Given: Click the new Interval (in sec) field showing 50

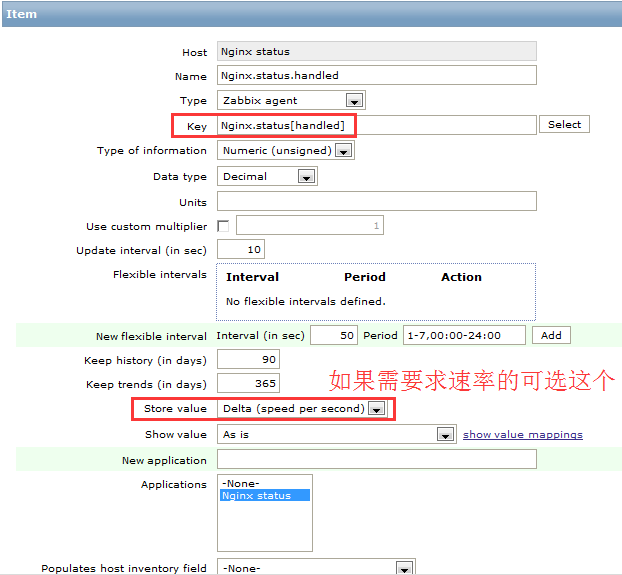Looking at the screenshot, I should coord(334,335).
